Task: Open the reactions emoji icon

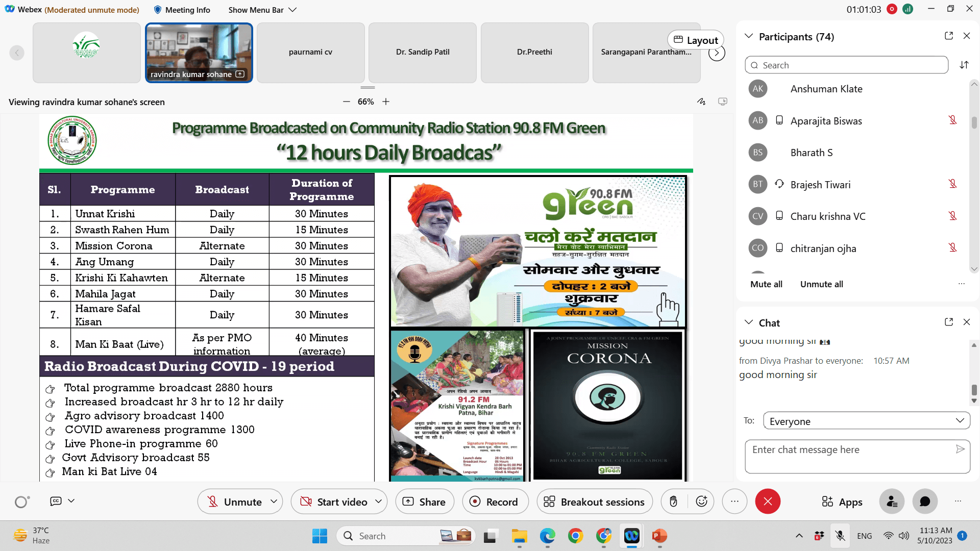Action: [x=702, y=502]
